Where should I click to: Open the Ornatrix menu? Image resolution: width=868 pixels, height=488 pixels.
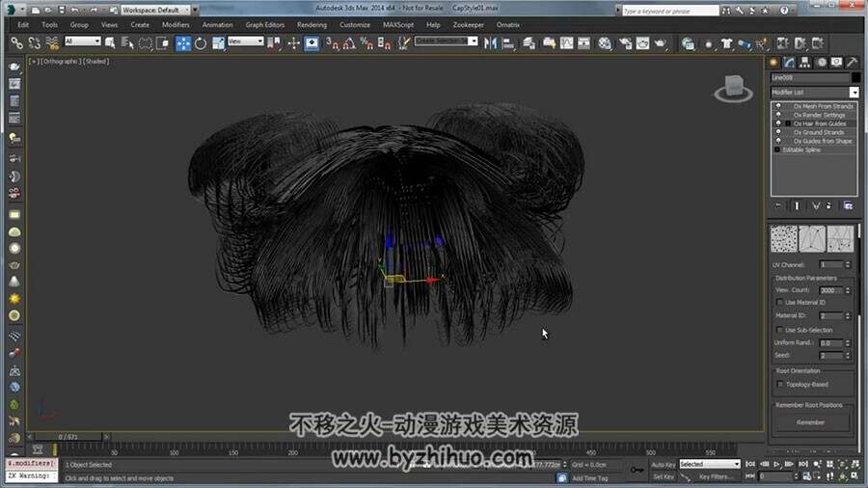(507, 25)
